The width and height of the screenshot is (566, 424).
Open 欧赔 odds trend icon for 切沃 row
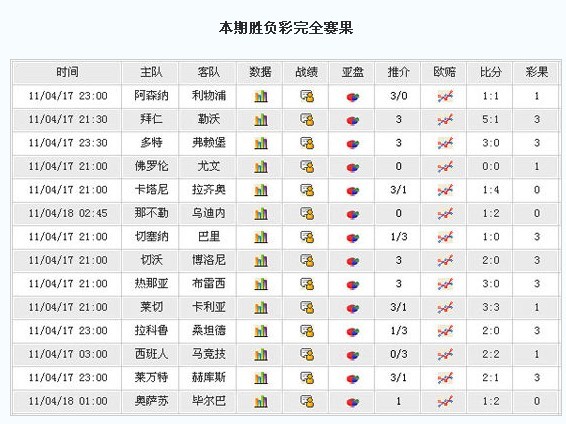click(x=445, y=261)
